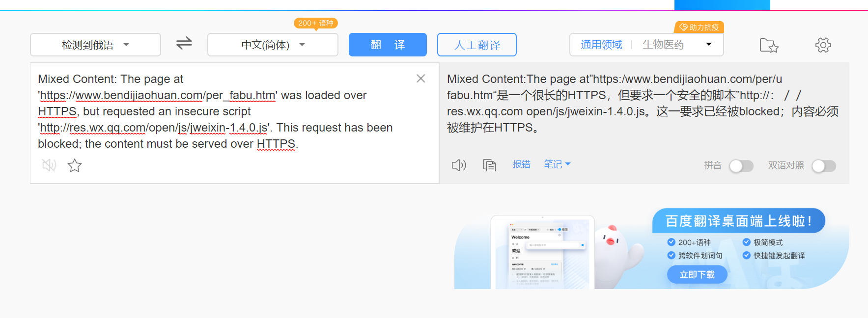Viewport: 868px width, 318px height.
Task: Click the 跨软件划词句 feature text
Action: 700,256
